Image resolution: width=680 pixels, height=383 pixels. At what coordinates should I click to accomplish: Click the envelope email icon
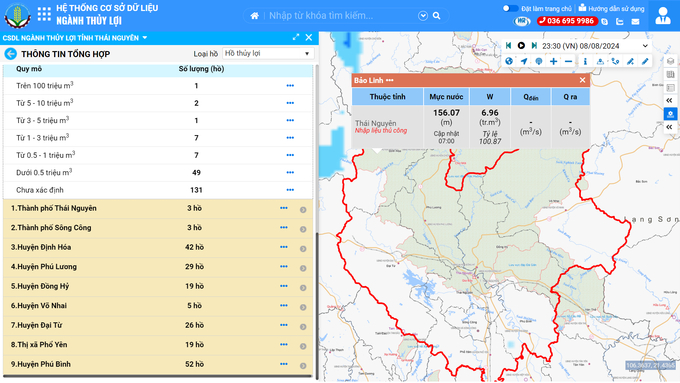(x=635, y=21)
